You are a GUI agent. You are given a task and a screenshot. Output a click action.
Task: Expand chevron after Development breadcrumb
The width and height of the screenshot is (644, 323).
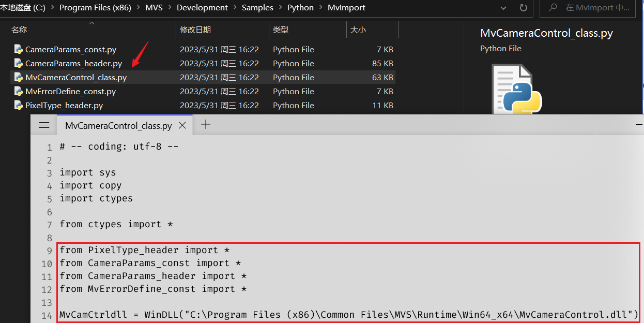click(x=235, y=8)
